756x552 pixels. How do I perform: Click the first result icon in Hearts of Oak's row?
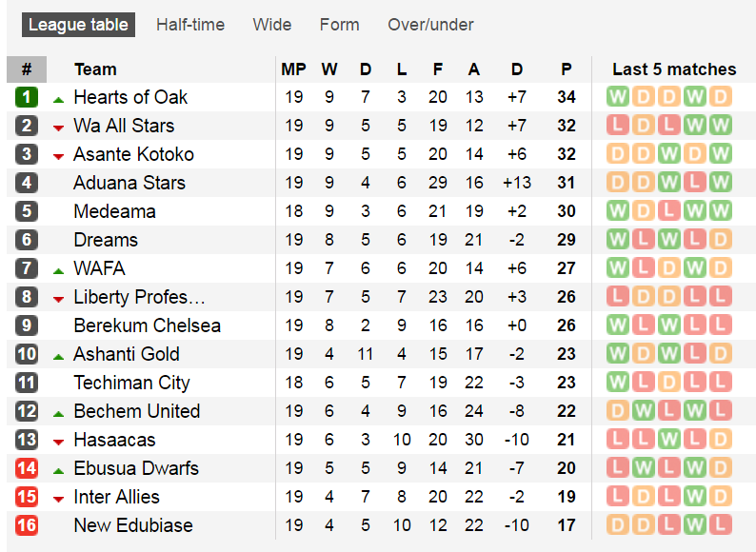click(x=618, y=97)
